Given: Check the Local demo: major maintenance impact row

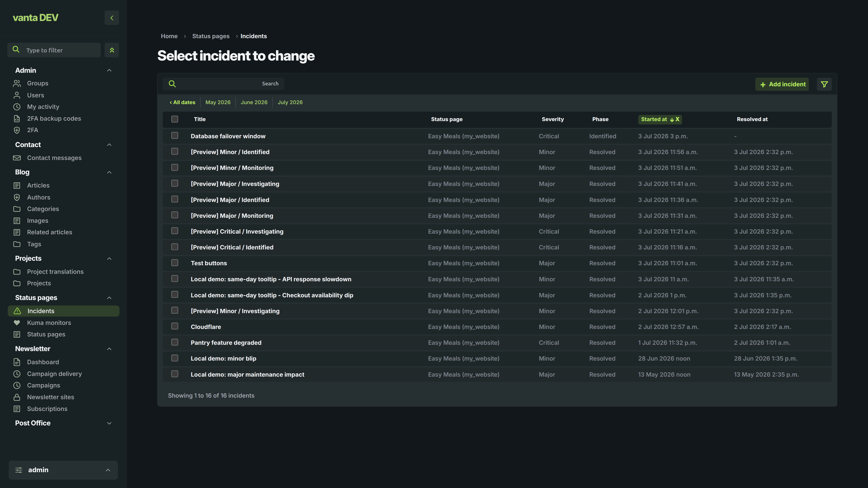Looking at the screenshot, I should (175, 374).
